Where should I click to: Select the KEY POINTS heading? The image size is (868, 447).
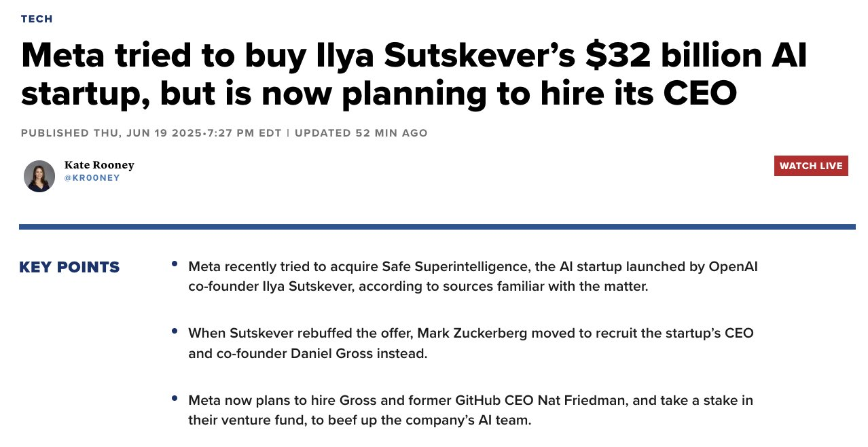[x=69, y=268]
